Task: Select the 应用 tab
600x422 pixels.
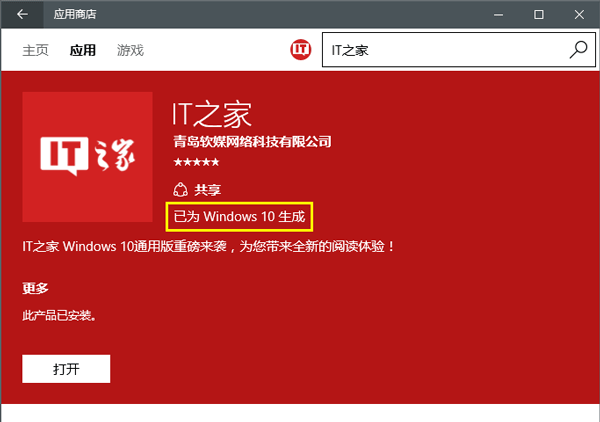Action: coord(83,50)
